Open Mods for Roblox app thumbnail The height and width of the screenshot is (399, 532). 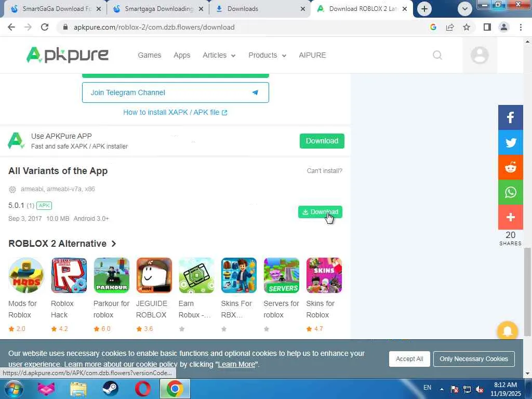click(x=26, y=275)
